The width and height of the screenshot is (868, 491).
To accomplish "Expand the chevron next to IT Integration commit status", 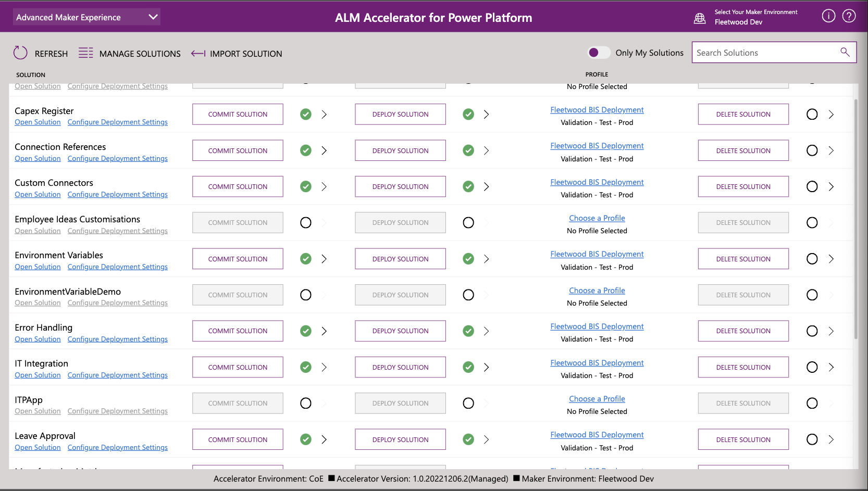I will [324, 367].
